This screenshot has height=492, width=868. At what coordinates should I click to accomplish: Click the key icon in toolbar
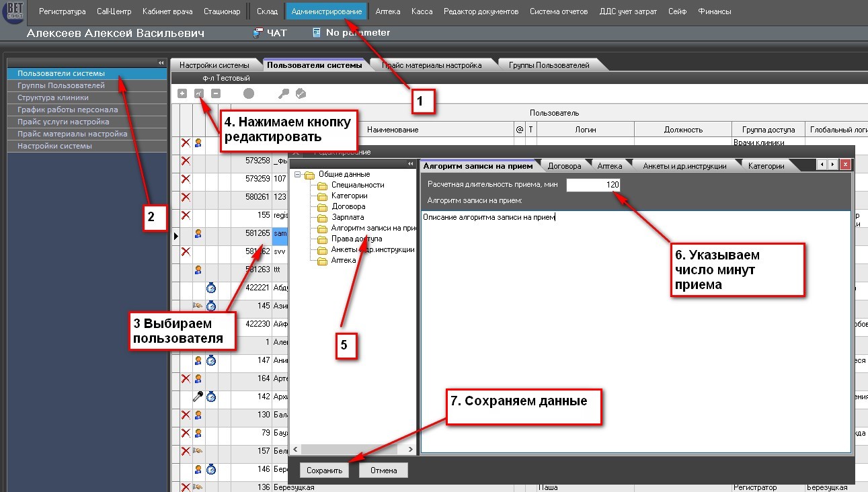(284, 94)
